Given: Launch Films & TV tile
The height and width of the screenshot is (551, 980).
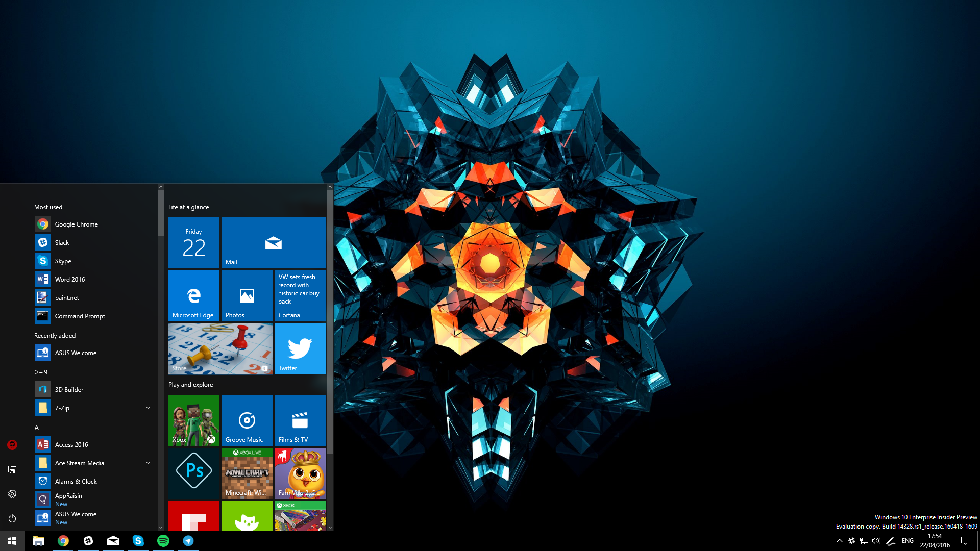Looking at the screenshot, I should (x=300, y=420).
